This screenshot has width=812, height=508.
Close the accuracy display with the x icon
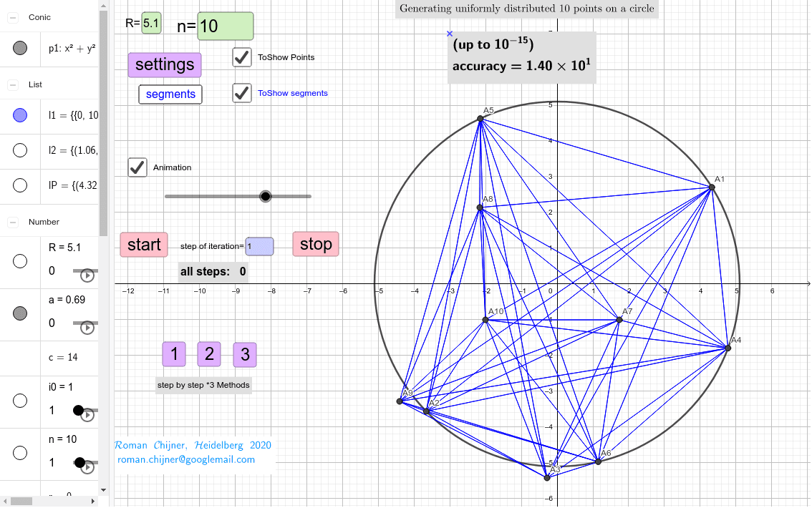(450, 33)
